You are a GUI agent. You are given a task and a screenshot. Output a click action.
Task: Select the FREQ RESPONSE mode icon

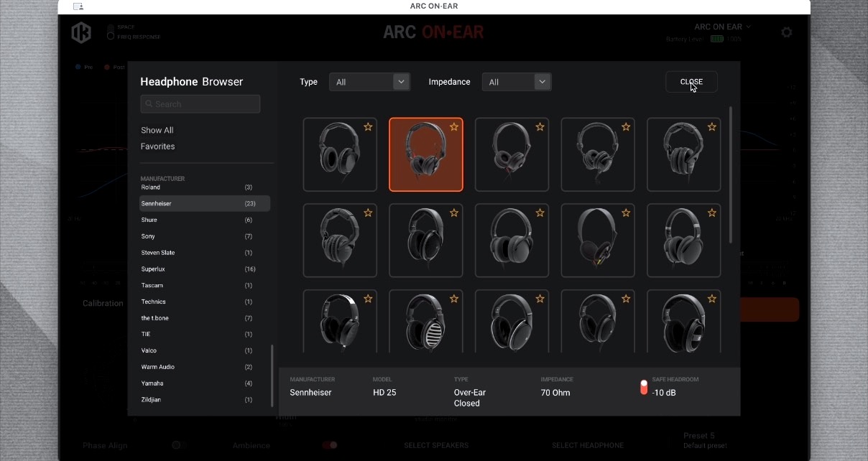[x=109, y=35]
